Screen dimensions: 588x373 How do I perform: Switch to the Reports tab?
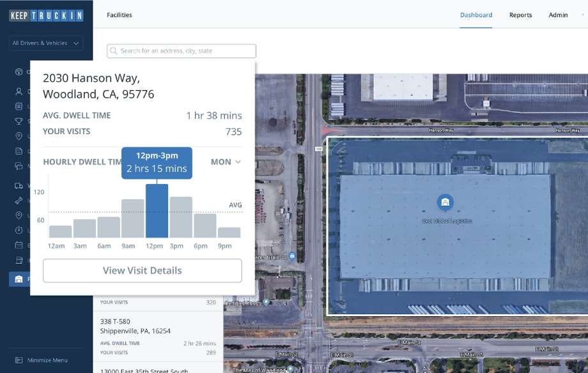click(520, 15)
